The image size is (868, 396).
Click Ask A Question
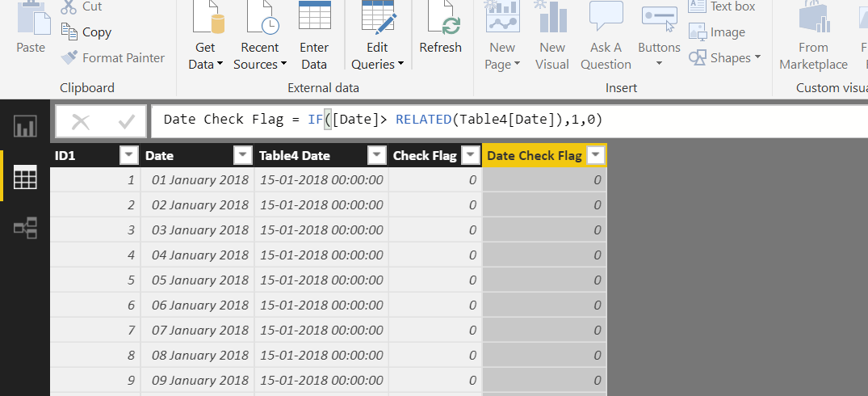(x=606, y=36)
